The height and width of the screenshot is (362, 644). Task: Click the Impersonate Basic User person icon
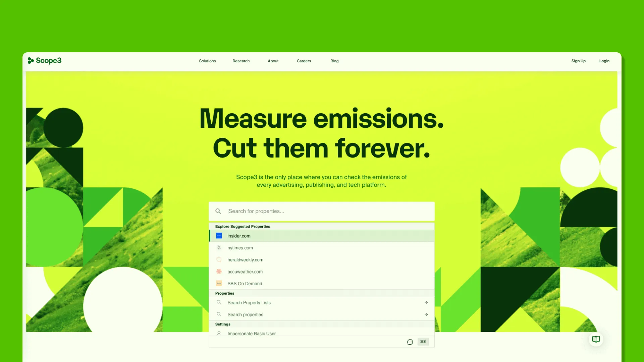(219, 333)
